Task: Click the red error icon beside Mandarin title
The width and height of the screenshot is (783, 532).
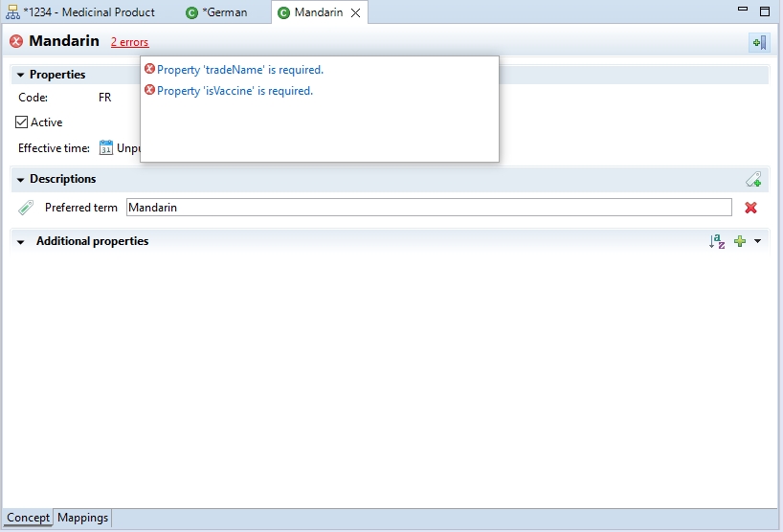Action: click(16, 42)
